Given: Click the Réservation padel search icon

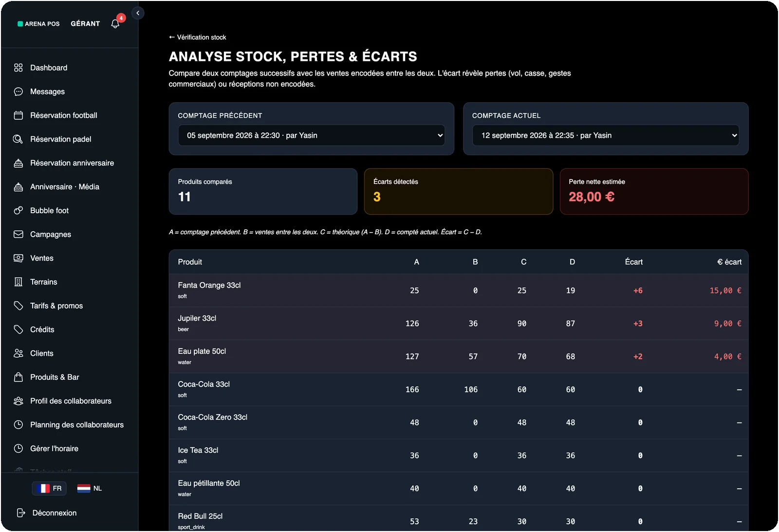Looking at the screenshot, I should pos(19,139).
